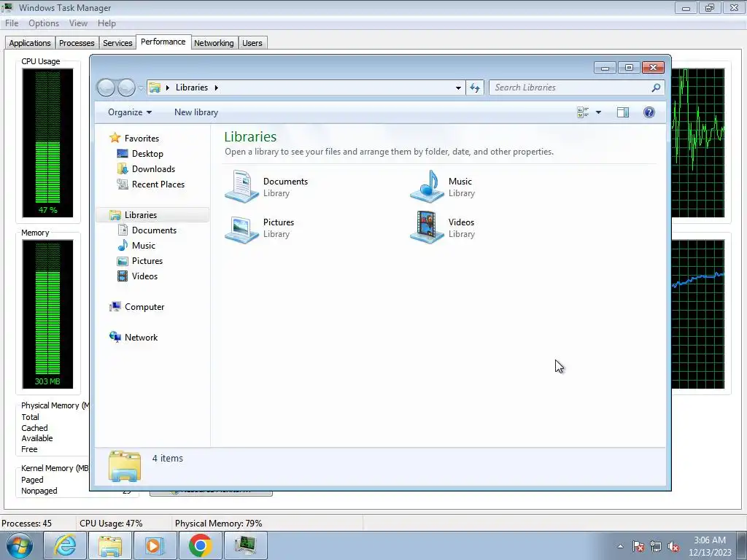The image size is (747, 560).
Task: Click the arrow before Libraries in breadcrumb
Action: 168,87
